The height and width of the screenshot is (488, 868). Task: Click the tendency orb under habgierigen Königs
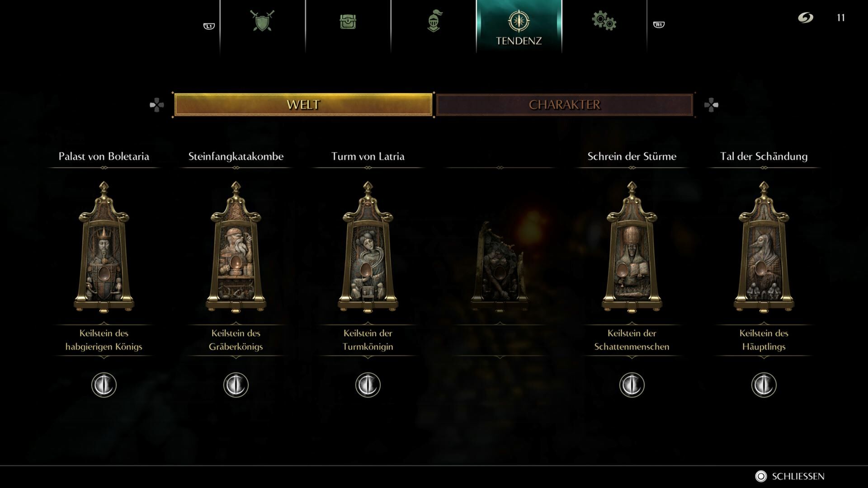pyautogui.click(x=104, y=385)
